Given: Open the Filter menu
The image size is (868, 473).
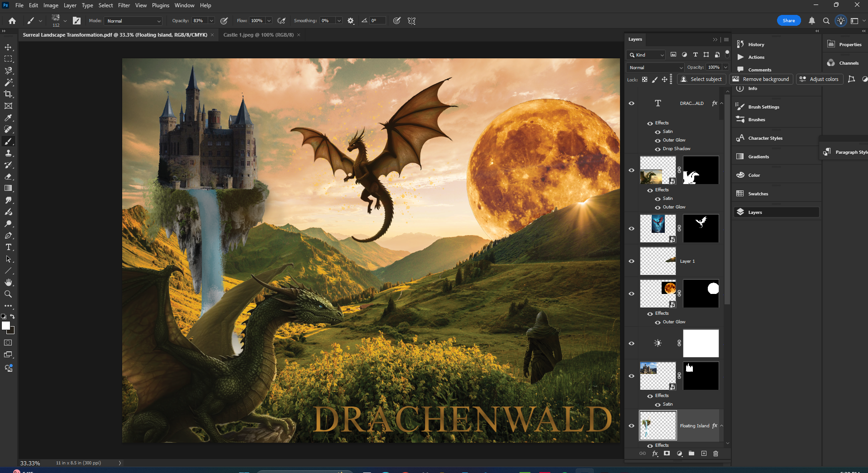Looking at the screenshot, I should (x=124, y=5).
